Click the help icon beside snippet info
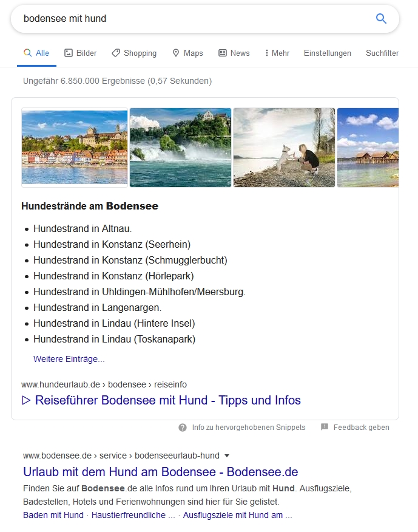Screen dimensions: 418x532 (x=183, y=428)
